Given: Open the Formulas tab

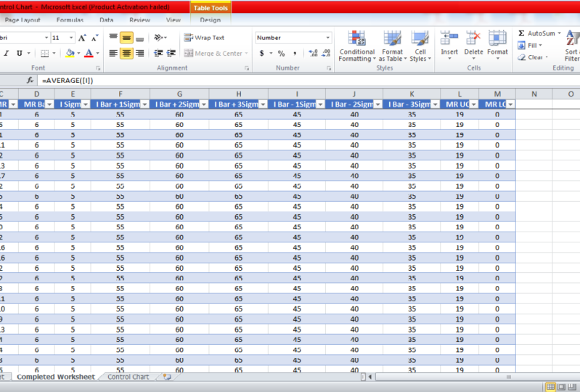Looking at the screenshot, I should pyautogui.click(x=70, y=20).
